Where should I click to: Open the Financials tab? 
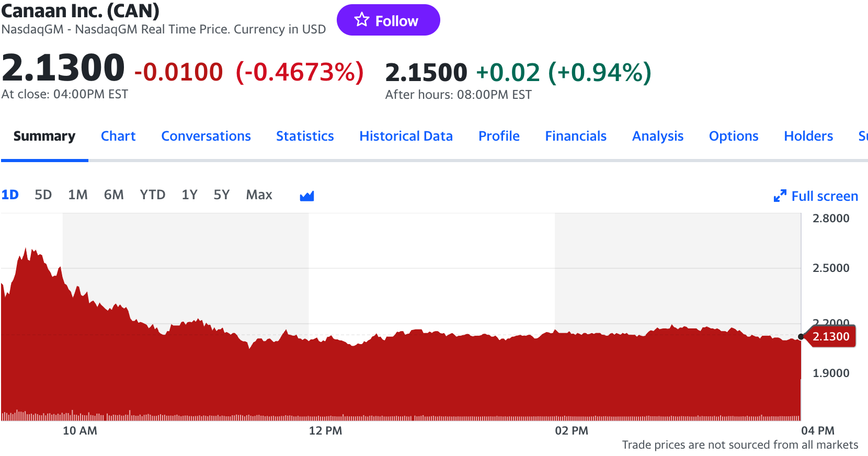pos(576,136)
